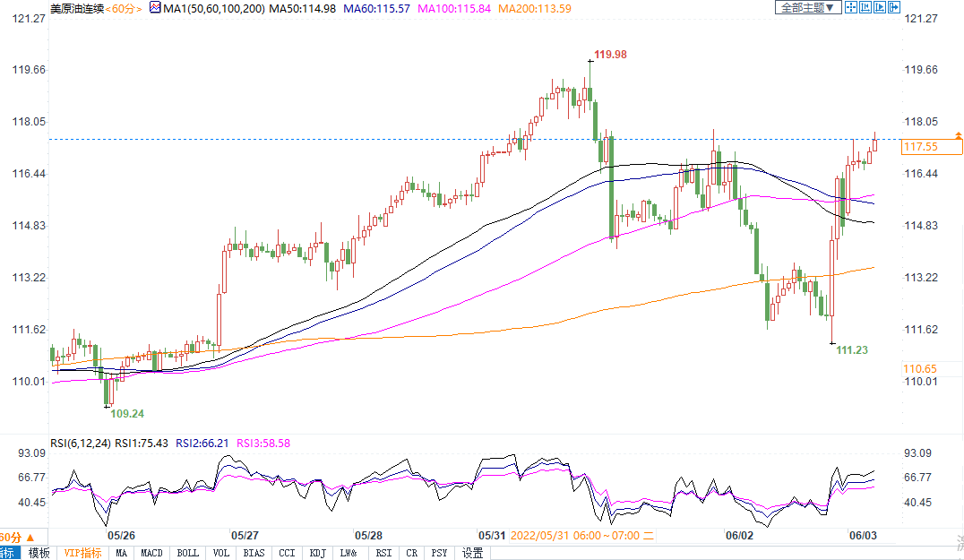The height and width of the screenshot is (560, 964).
Task: Switch to the MACD indicator tab
Action: pyautogui.click(x=151, y=553)
